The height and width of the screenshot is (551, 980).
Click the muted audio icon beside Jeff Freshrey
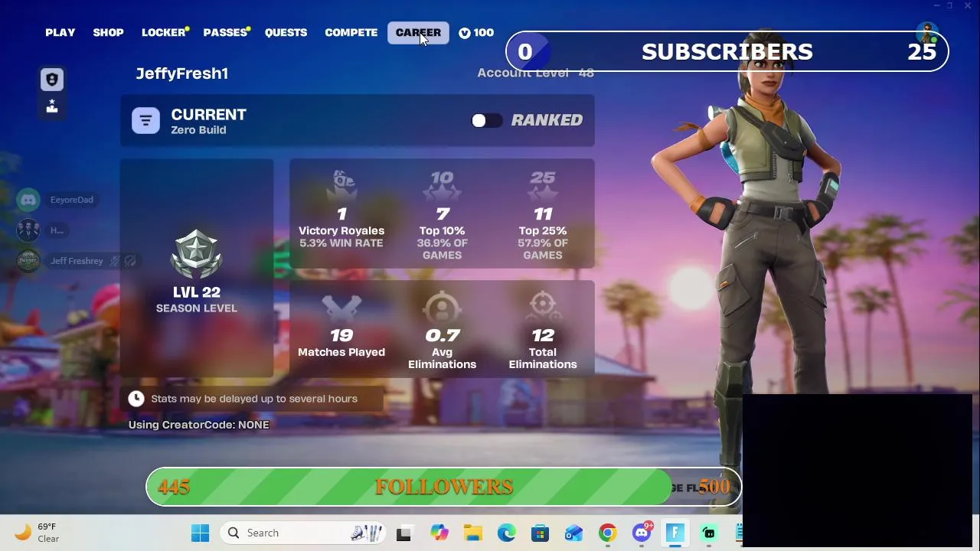click(130, 261)
